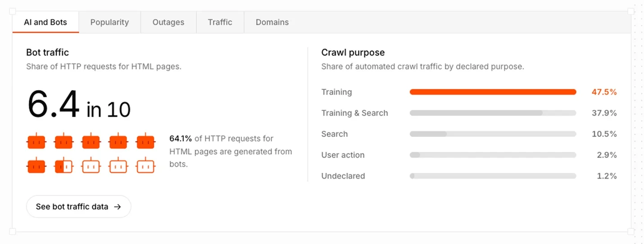The width and height of the screenshot is (644, 244).
Task: Go to the Traffic tab
Action: [x=220, y=22]
